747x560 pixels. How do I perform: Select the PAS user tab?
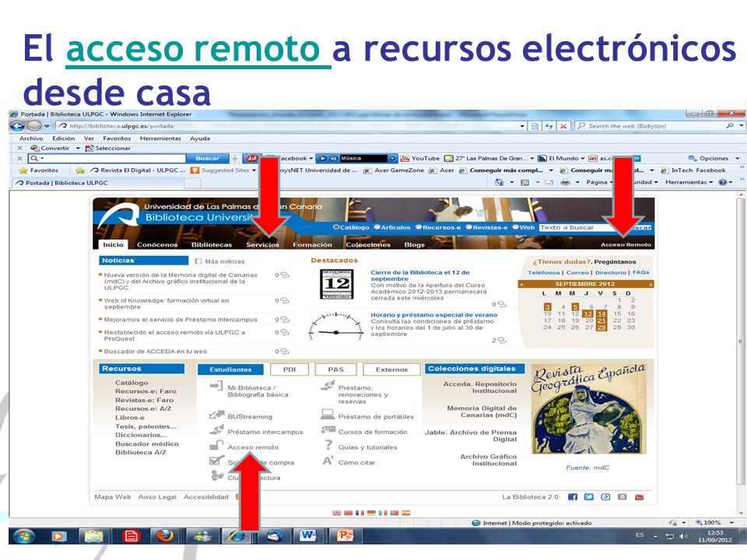point(335,369)
